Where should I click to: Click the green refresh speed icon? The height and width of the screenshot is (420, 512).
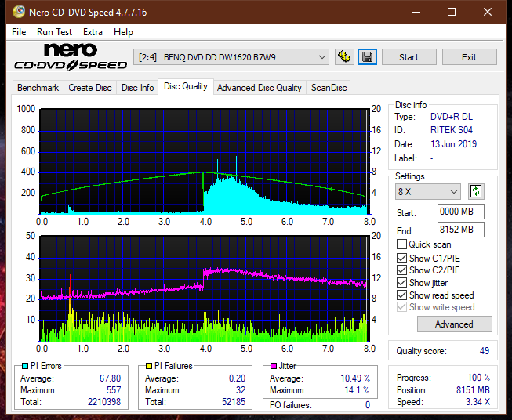(476, 191)
